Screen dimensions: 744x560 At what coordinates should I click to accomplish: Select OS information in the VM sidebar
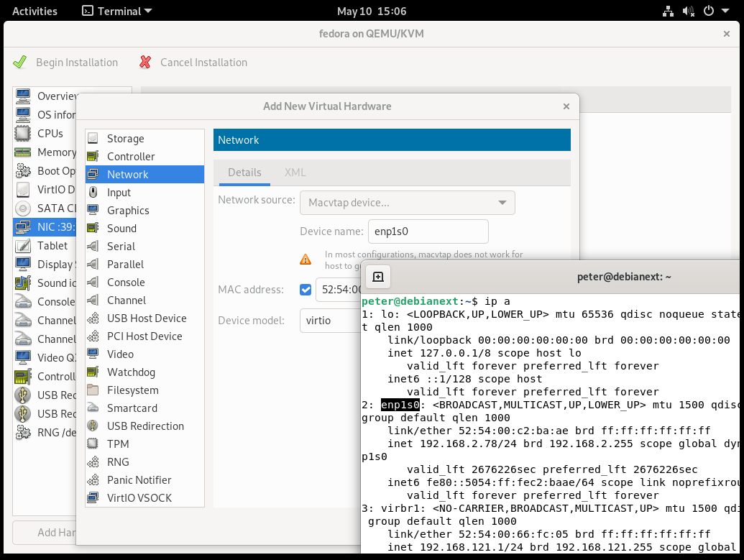(45, 115)
